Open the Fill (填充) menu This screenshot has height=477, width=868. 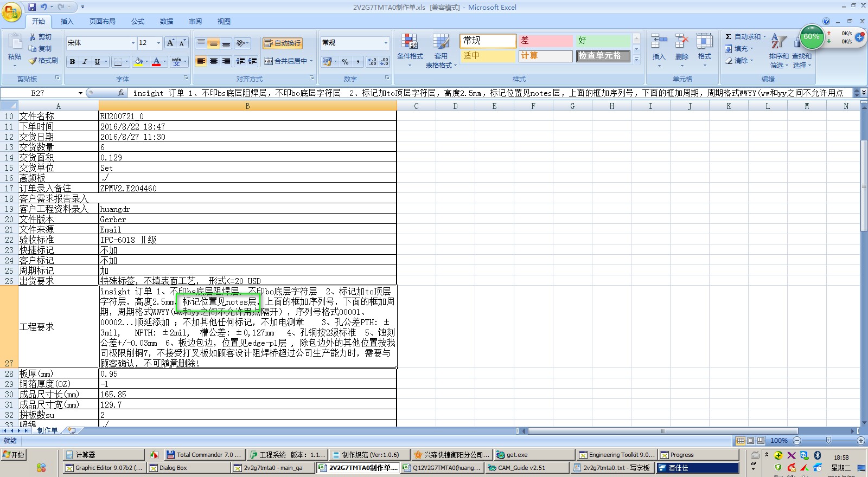[x=739, y=49]
